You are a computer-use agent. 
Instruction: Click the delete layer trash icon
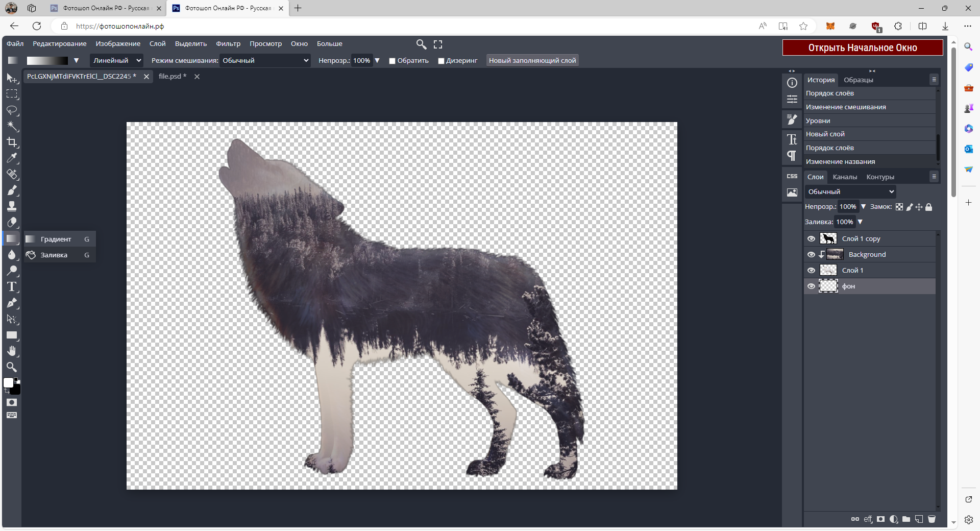pyautogui.click(x=932, y=519)
